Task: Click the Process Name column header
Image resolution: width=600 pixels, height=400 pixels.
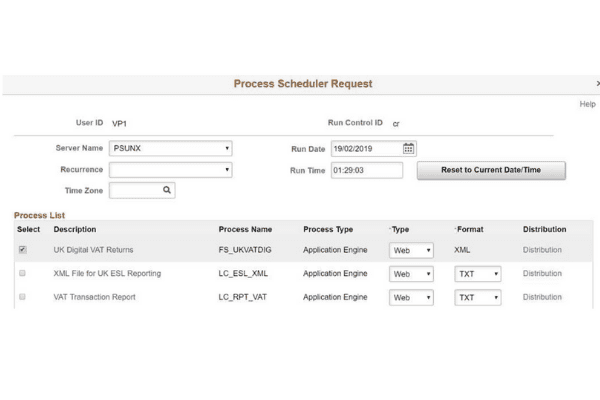Action: pyautogui.click(x=245, y=229)
